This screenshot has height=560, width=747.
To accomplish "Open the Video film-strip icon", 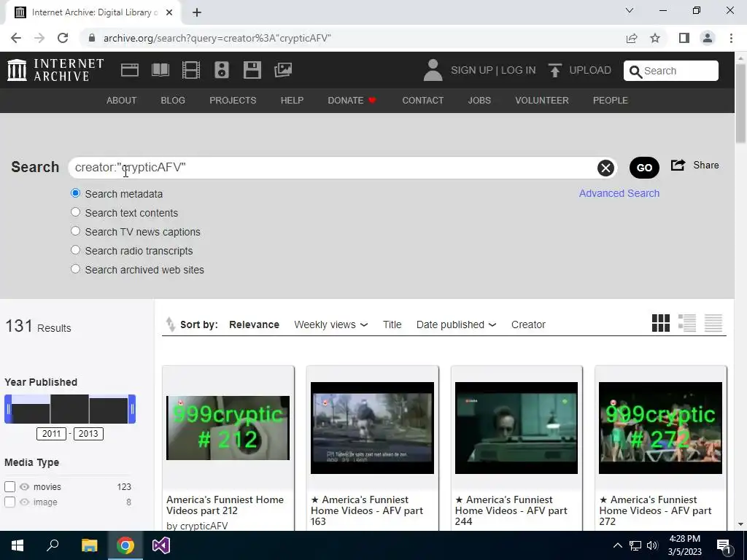I will (x=191, y=70).
